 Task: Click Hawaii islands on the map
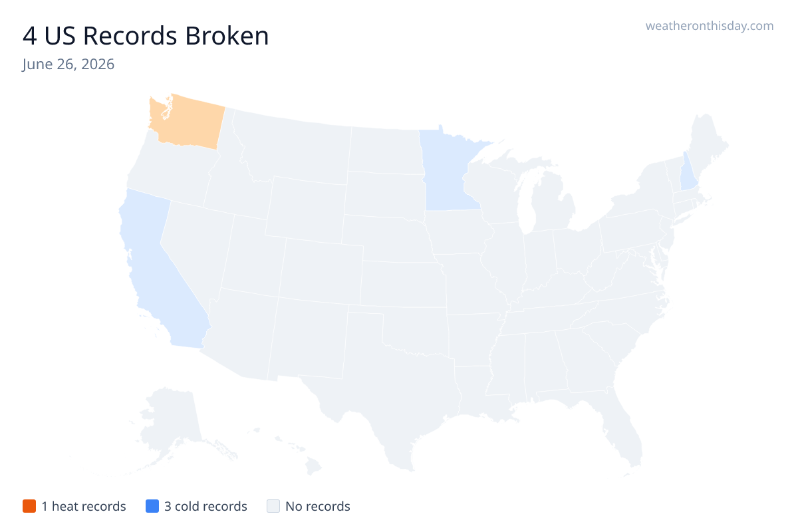coord(293,451)
